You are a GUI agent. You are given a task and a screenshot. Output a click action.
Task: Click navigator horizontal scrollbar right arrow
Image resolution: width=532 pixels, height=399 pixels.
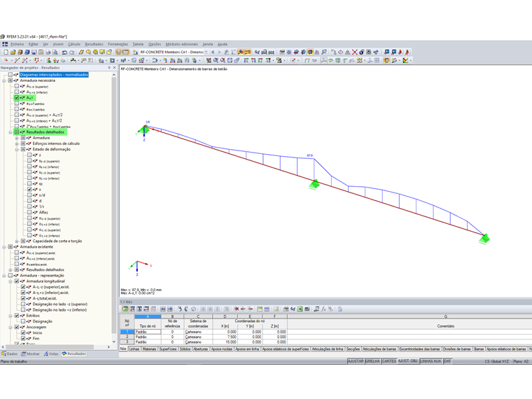[108, 347]
